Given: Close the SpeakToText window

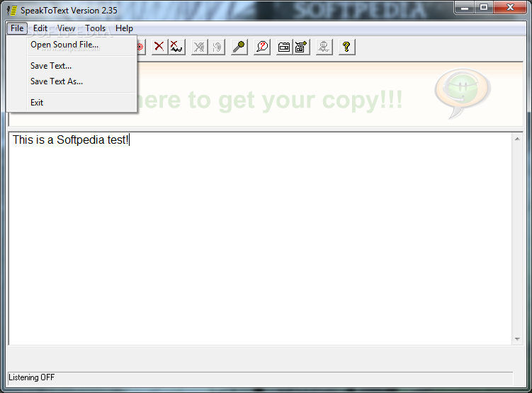Looking at the screenshot, I should 510,8.
